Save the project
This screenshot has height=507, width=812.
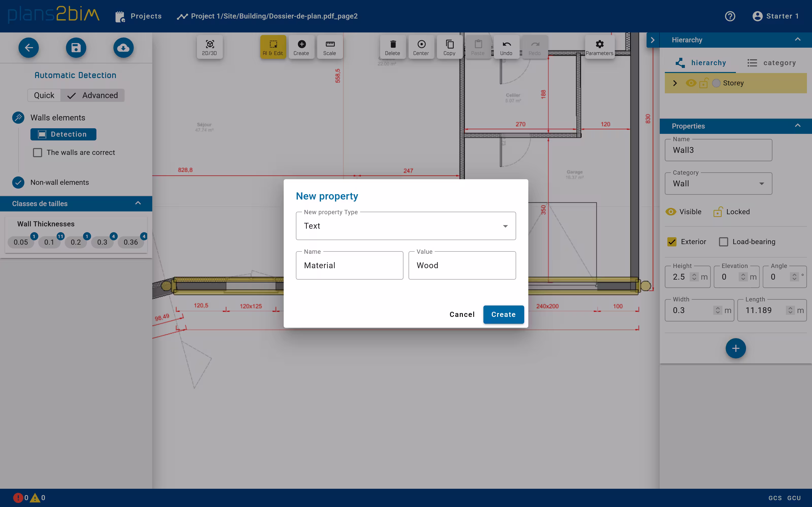pos(76,48)
